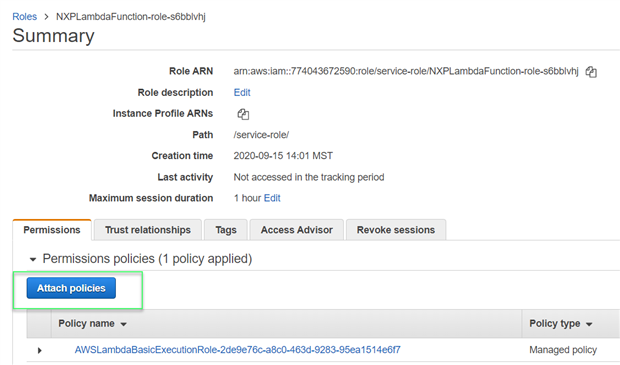Click the Summary heading
Image resolution: width=620 pixels, height=365 pixels.
[x=53, y=36]
